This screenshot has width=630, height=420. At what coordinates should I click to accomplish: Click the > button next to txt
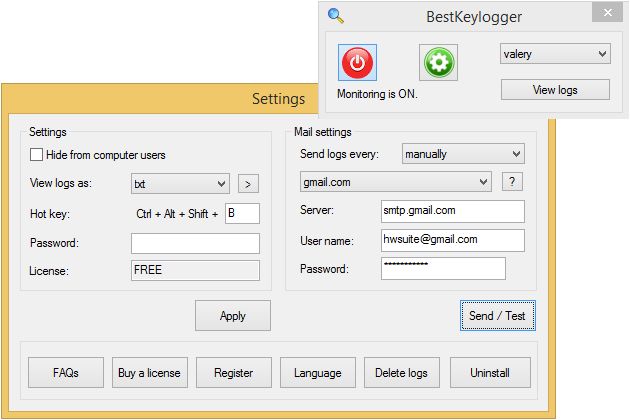pos(248,184)
